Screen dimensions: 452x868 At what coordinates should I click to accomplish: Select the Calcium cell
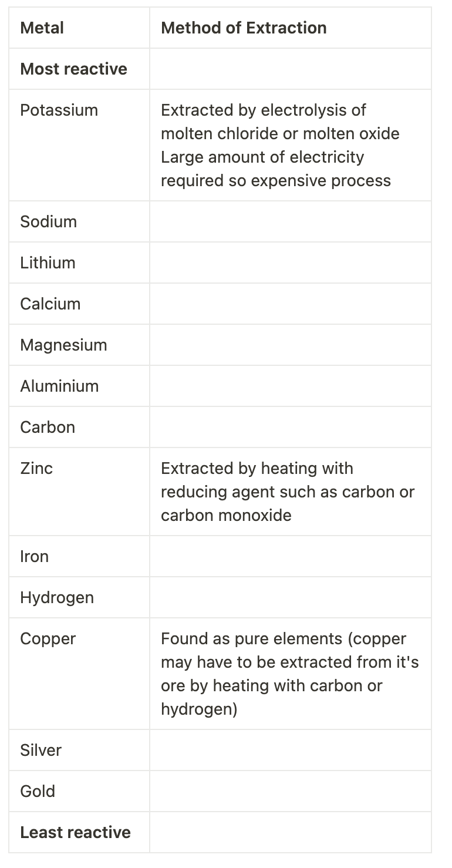coord(50,304)
